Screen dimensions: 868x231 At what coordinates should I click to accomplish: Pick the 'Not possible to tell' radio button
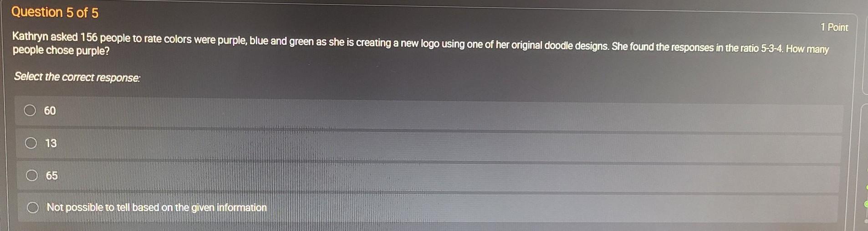coord(32,207)
